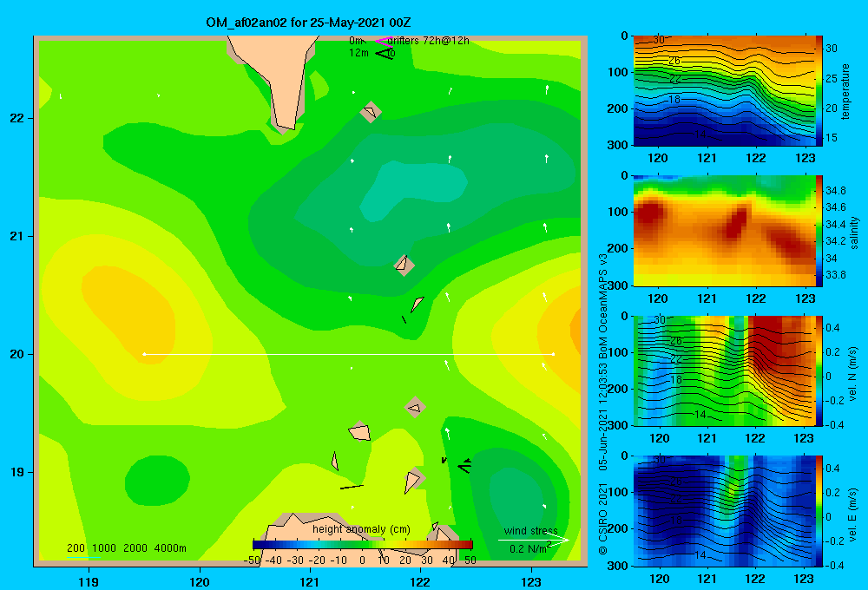Click the '-50' tick on the height anomaly scale

click(252, 560)
